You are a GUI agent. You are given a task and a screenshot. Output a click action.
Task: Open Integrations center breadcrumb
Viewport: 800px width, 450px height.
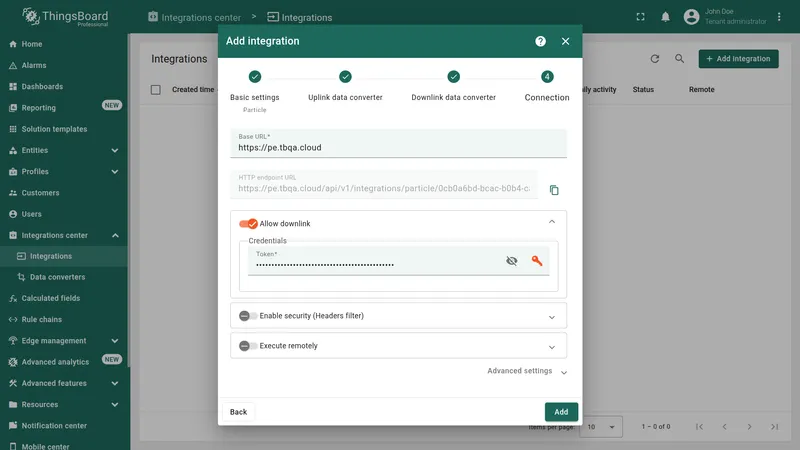point(194,17)
